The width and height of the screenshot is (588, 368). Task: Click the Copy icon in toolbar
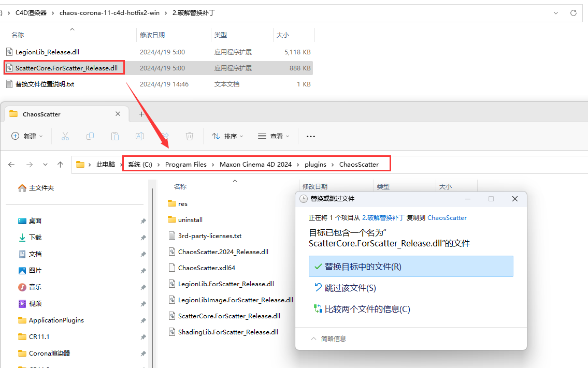tap(90, 136)
